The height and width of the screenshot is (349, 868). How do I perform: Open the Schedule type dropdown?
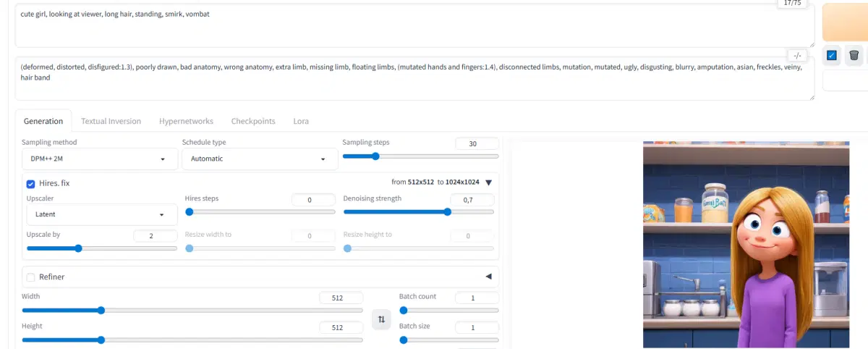pos(259,159)
